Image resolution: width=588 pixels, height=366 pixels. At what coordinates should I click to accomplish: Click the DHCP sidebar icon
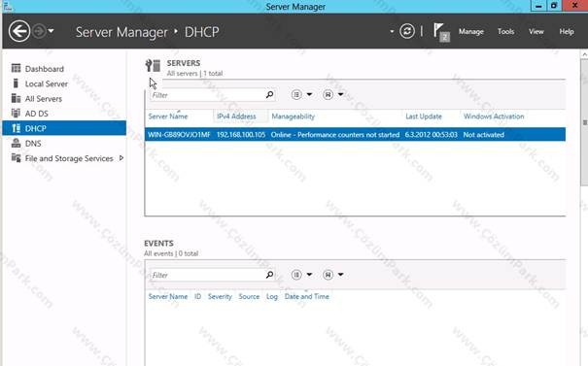click(16, 128)
